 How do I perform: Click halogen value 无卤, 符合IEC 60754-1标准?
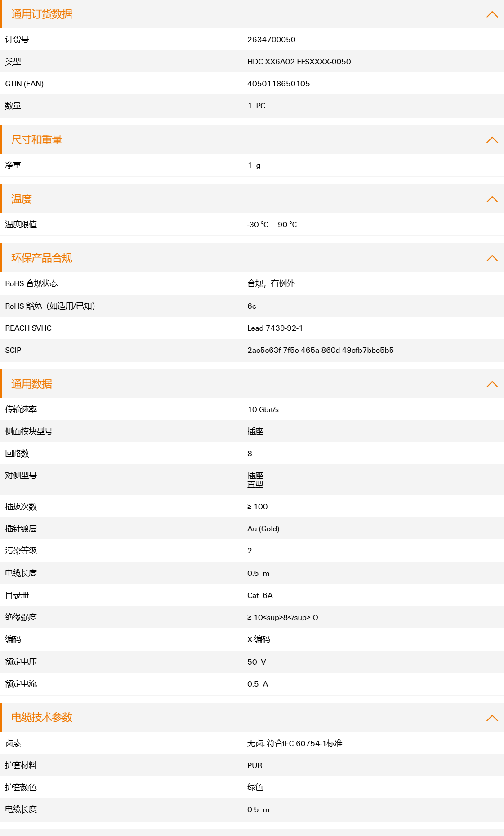pyautogui.click(x=295, y=743)
